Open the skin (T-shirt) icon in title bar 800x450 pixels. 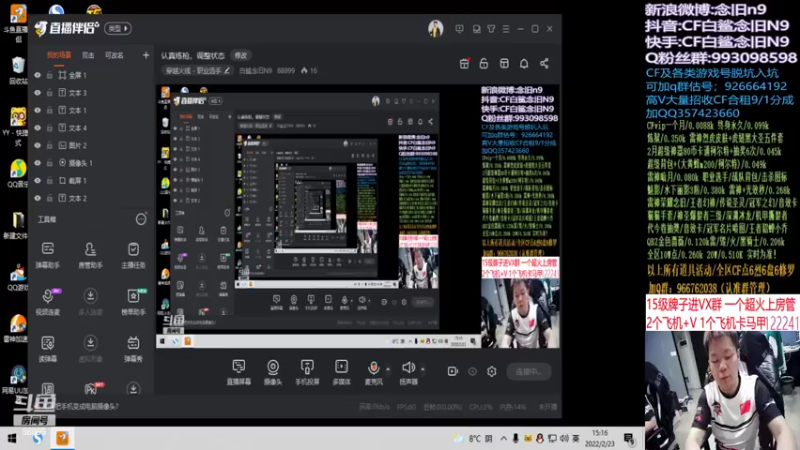491,29
